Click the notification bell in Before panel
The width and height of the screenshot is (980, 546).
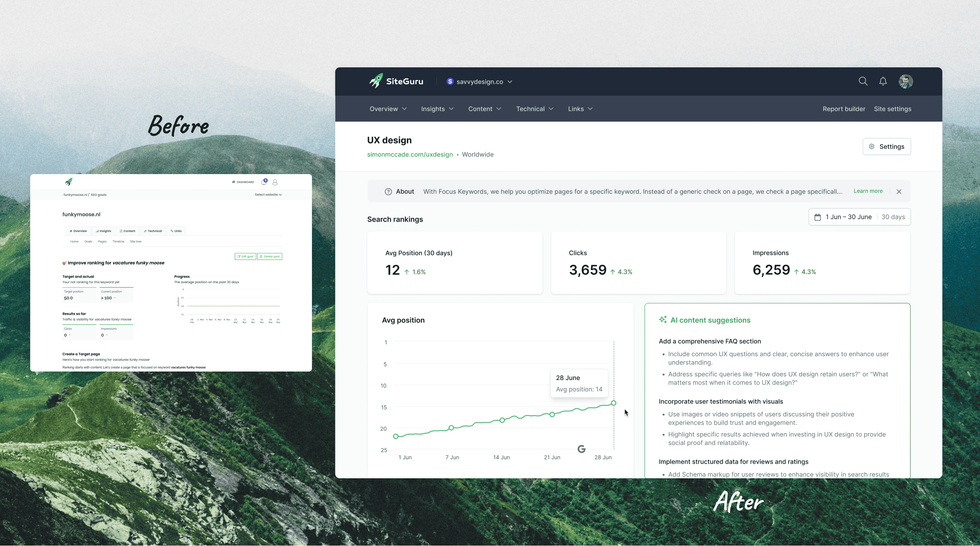pyautogui.click(x=264, y=182)
